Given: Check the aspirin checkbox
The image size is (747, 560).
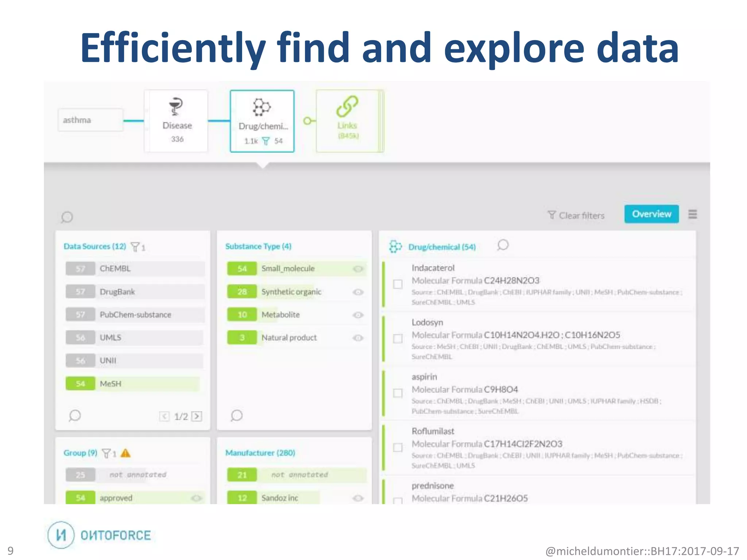Looking at the screenshot, I should (x=398, y=393).
